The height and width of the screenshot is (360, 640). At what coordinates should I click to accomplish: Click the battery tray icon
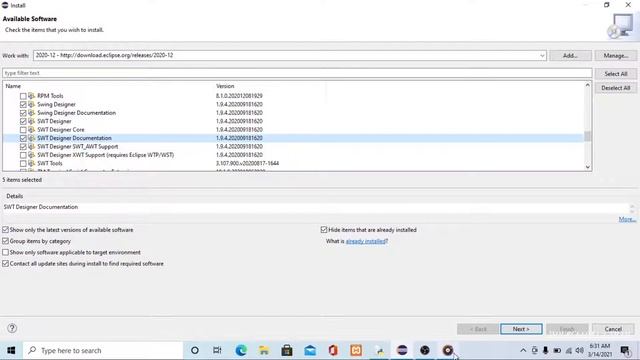coord(557,350)
